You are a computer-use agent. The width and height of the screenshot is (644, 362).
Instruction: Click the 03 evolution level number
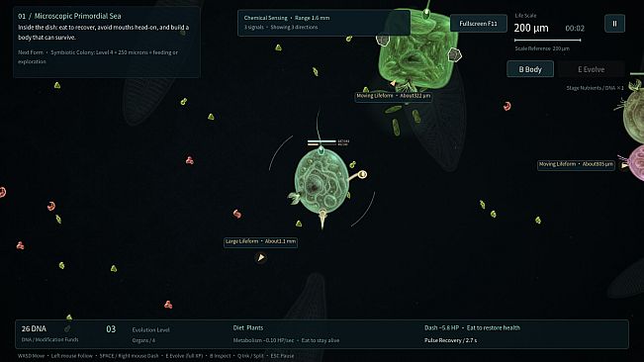point(111,329)
